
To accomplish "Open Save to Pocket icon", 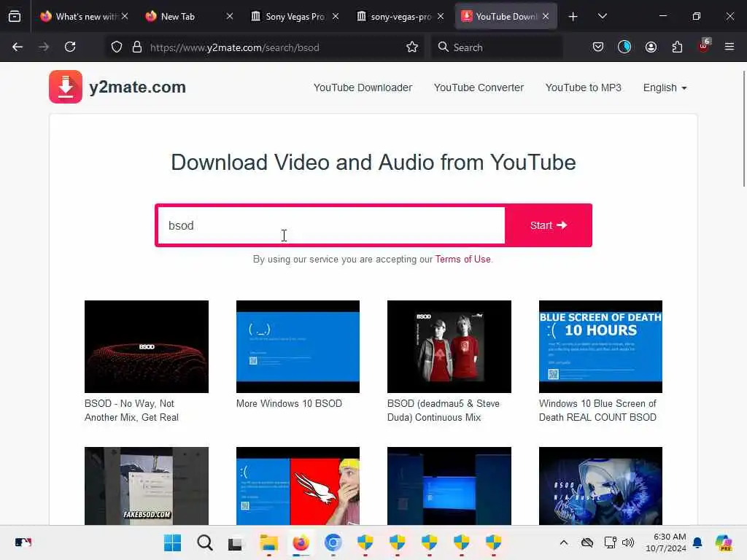I will 598,47.
